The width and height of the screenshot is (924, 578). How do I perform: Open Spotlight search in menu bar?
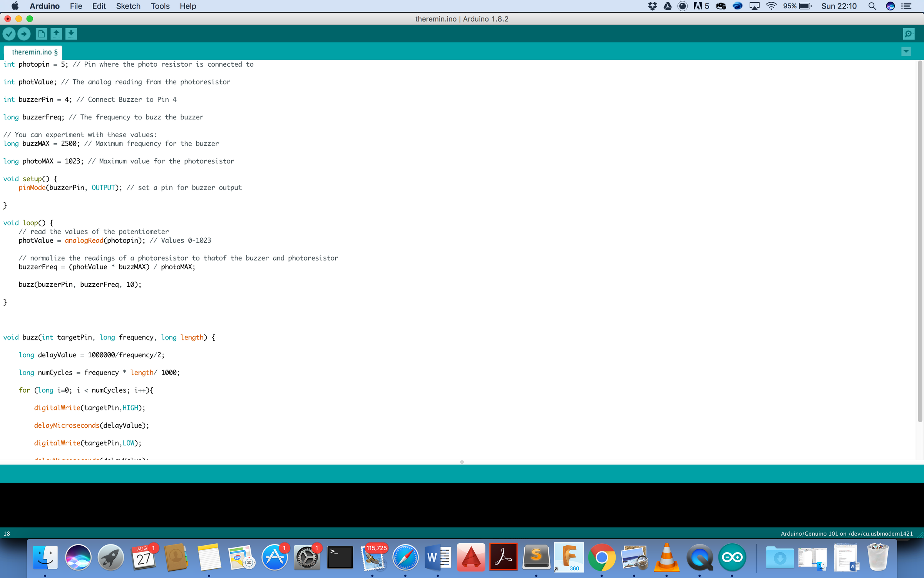(x=872, y=6)
